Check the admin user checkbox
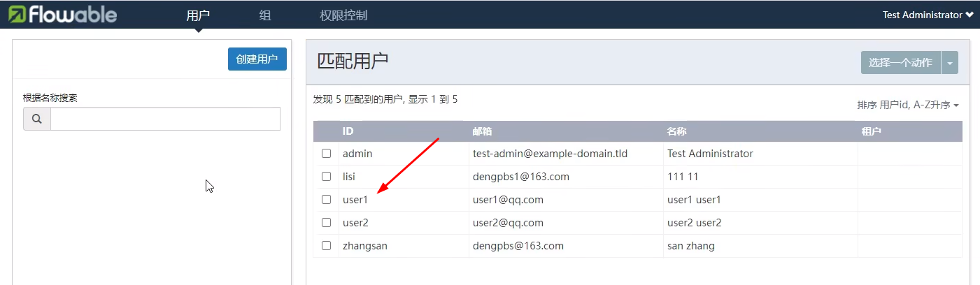The height and width of the screenshot is (285, 980). pos(326,154)
